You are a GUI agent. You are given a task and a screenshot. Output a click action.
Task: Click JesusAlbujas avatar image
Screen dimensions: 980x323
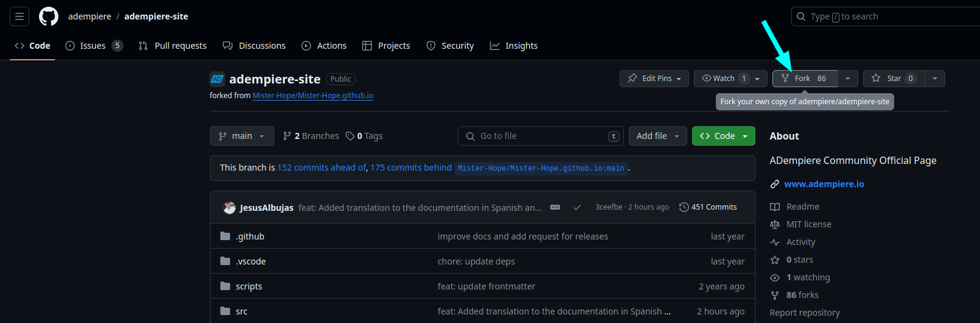tap(229, 207)
